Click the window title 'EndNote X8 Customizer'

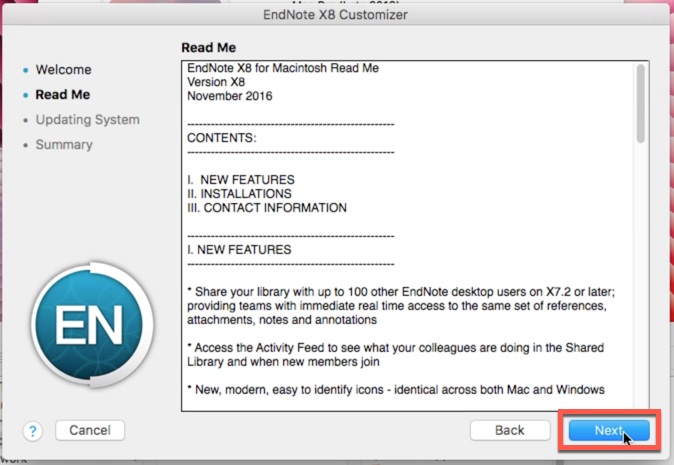(335, 15)
